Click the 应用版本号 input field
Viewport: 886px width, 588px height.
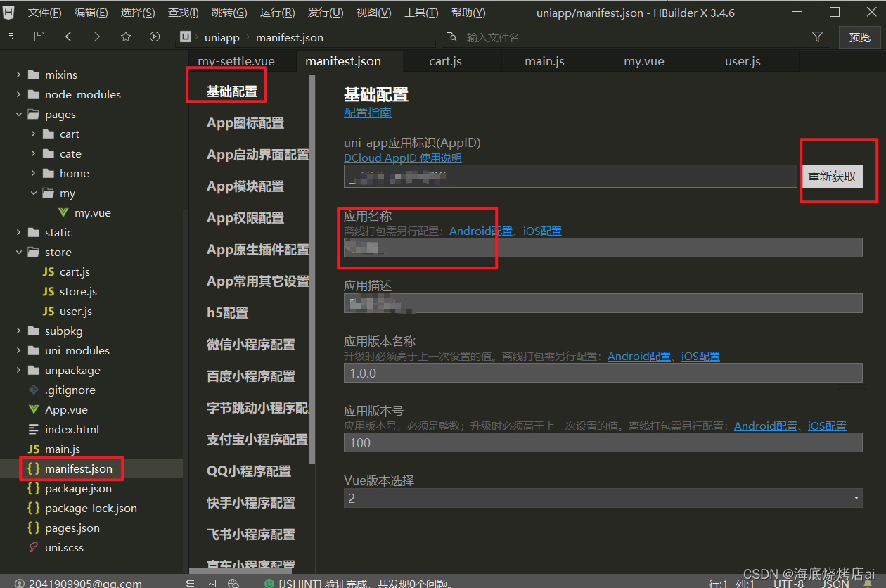(603, 442)
